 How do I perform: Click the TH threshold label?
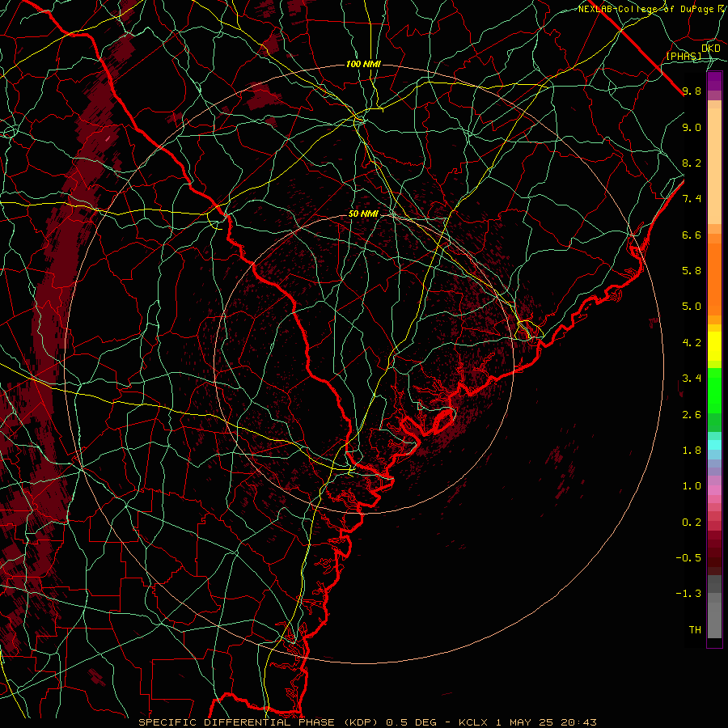point(695,630)
